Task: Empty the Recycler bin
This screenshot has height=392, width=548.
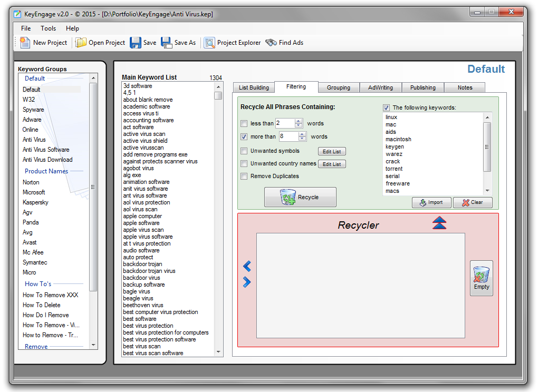Action: 481,278
